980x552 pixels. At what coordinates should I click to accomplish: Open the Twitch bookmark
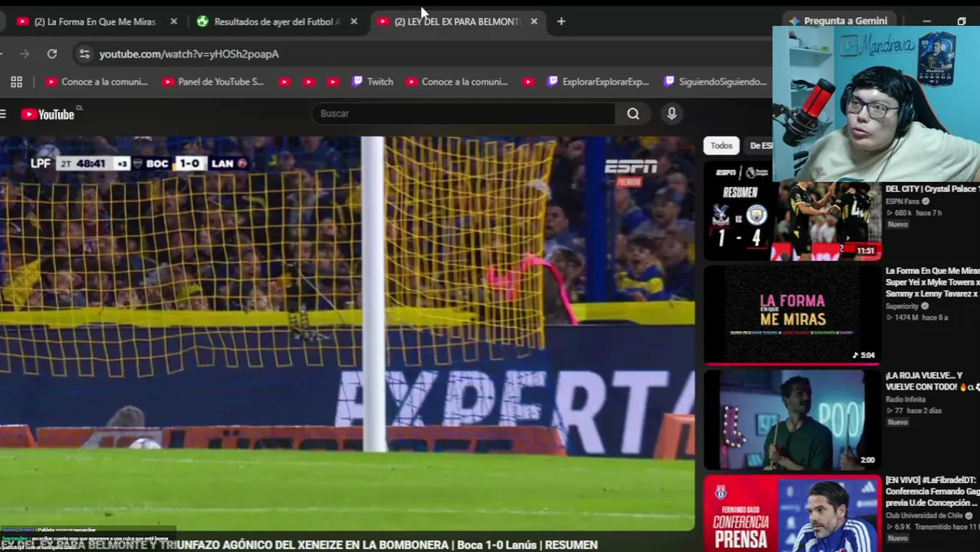[x=373, y=82]
